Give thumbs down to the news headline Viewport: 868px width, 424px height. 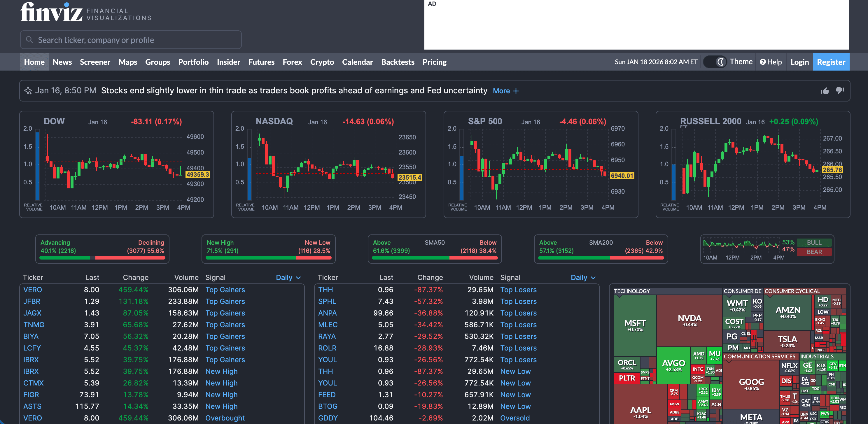[x=839, y=90]
